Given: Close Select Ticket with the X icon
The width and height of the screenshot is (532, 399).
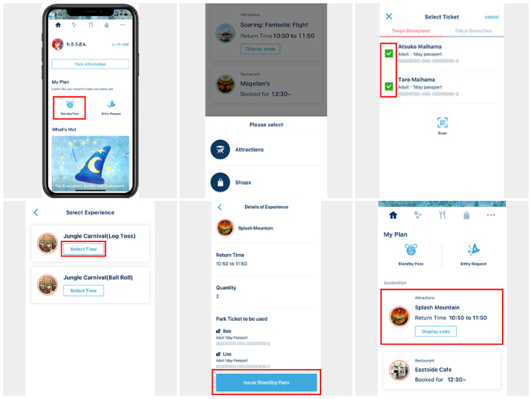Looking at the screenshot, I should pyautogui.click(x=389, y=16).
